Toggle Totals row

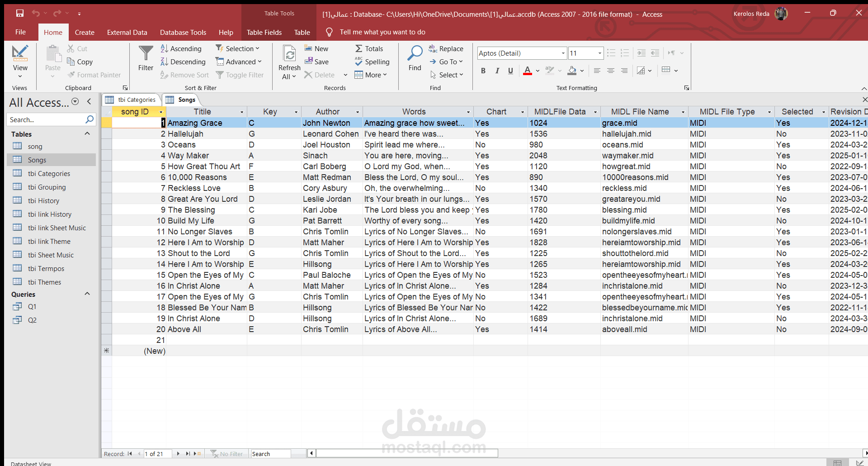point(369,48)
